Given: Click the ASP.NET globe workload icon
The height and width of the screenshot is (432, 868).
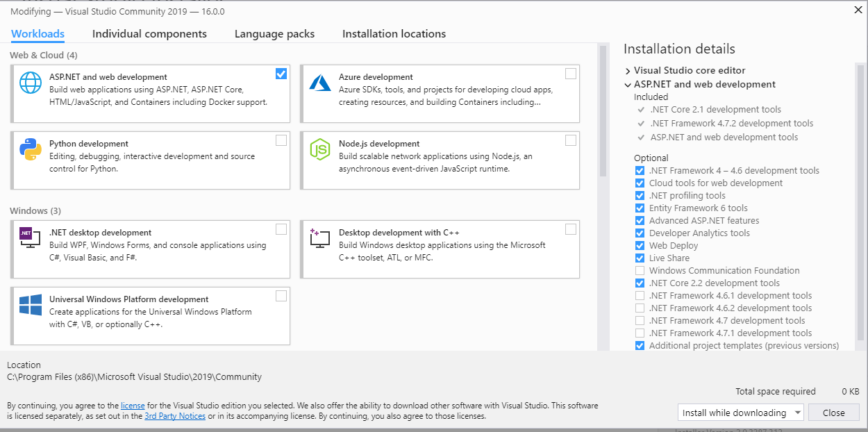Looking at the screenshot, I should (31, 83).
